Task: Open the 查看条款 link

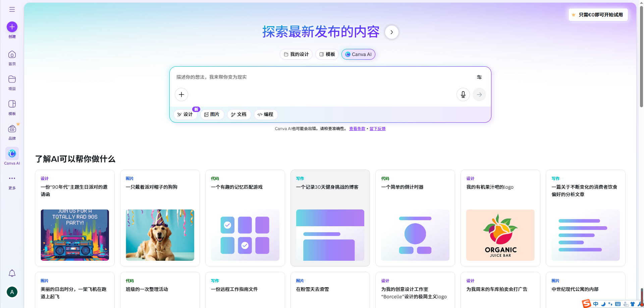Action: point(357,128)
